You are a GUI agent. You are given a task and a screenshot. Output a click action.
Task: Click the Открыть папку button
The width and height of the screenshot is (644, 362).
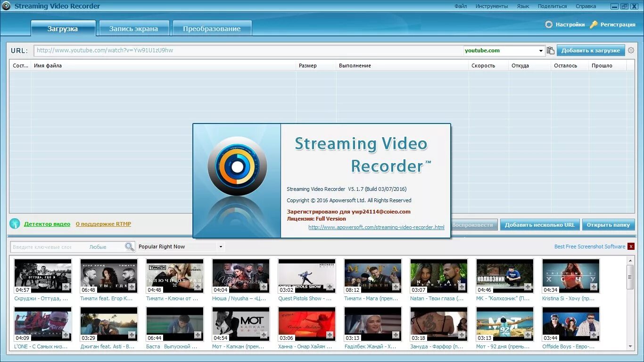pyautogui.click(x=608, y=225)
